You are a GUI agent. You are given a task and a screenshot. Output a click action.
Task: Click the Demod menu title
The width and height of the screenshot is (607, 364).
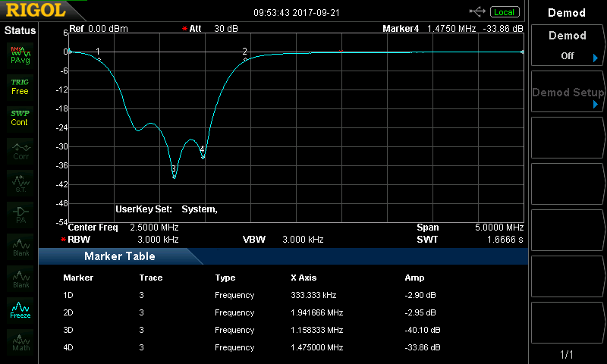[x=568, y=12]
